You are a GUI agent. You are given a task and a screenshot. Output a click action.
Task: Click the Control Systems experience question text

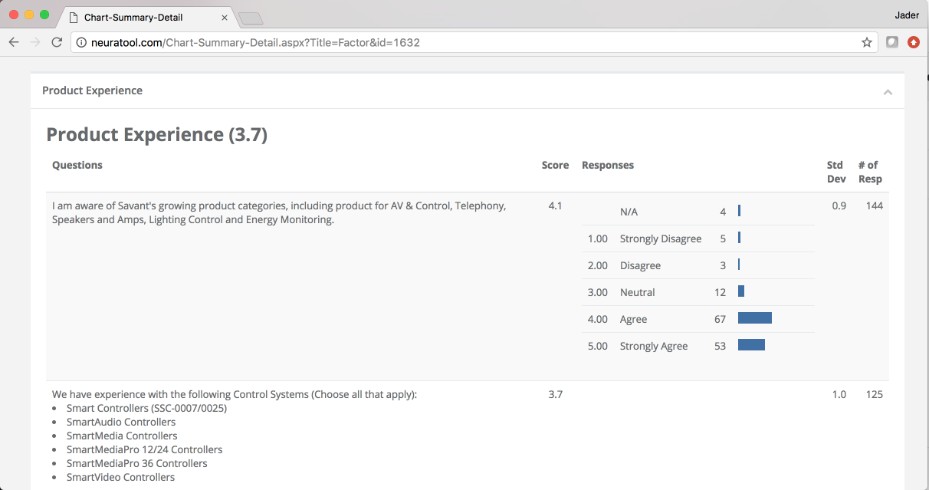(x=234, y=394)
